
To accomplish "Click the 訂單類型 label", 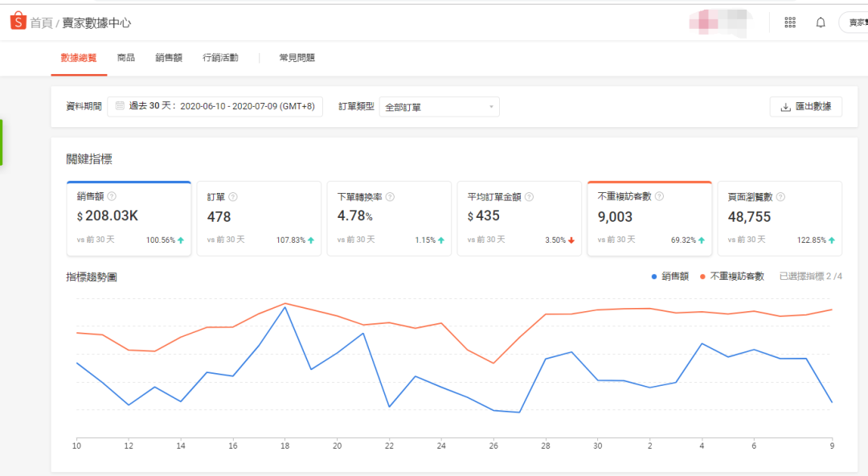I will click(x=356, y=106).
